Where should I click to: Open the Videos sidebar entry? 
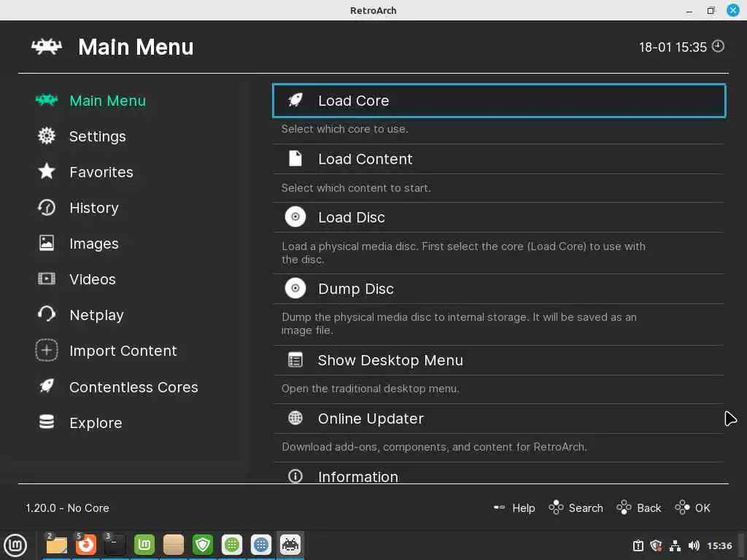(93, 279)
